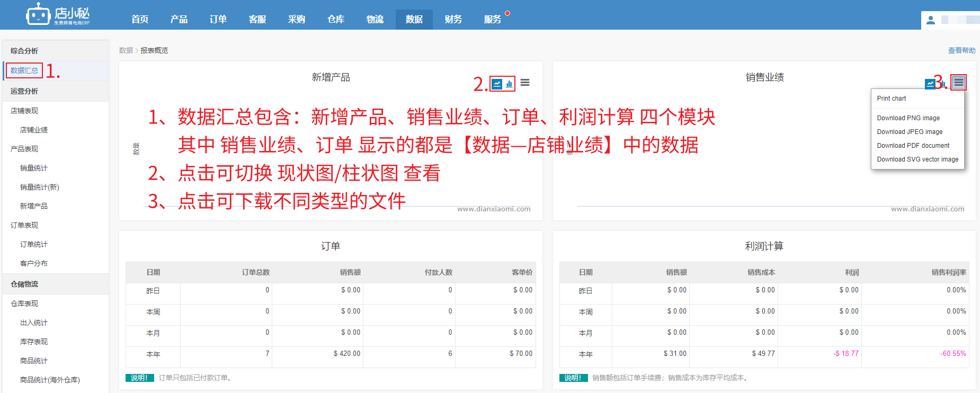Open the 财务 nav tab

pyautogui.click(x=453, y=19)
